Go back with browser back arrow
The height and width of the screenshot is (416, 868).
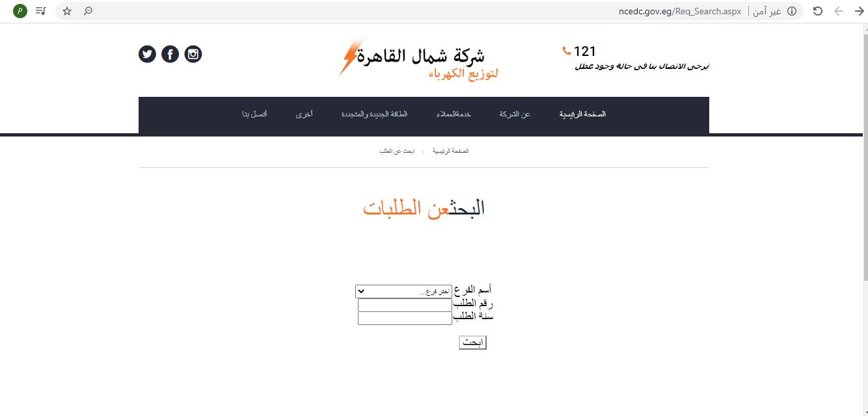click(857, 11)
